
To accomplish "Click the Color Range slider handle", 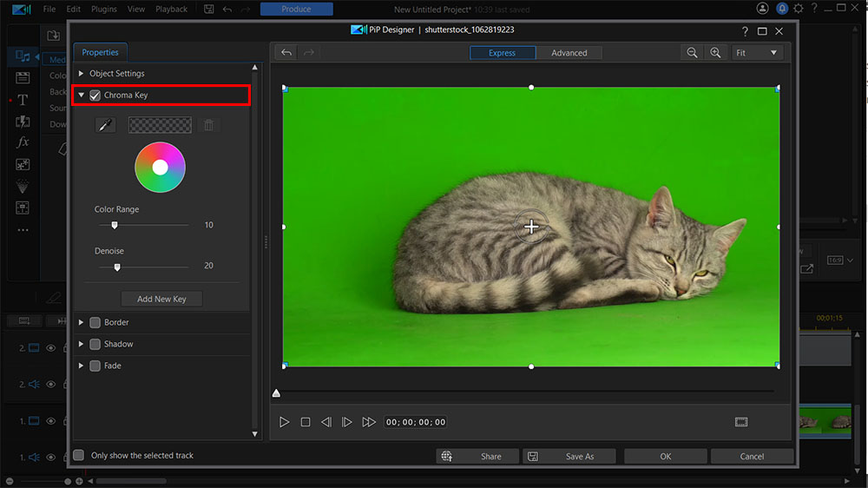I will pos(114,225).
